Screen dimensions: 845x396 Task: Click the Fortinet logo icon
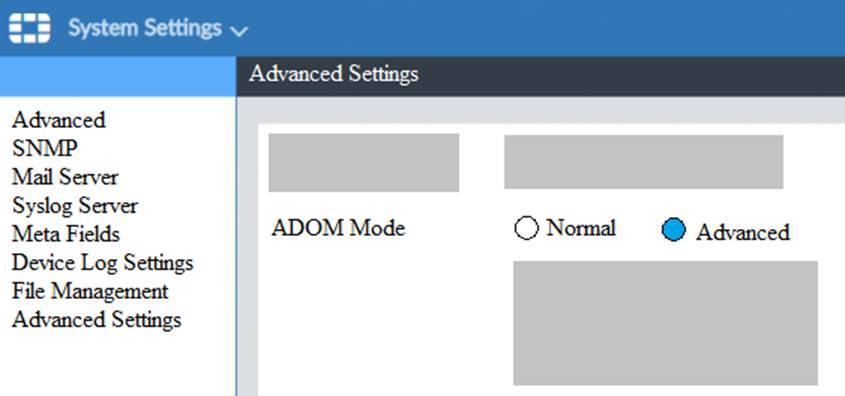(30, 28)
